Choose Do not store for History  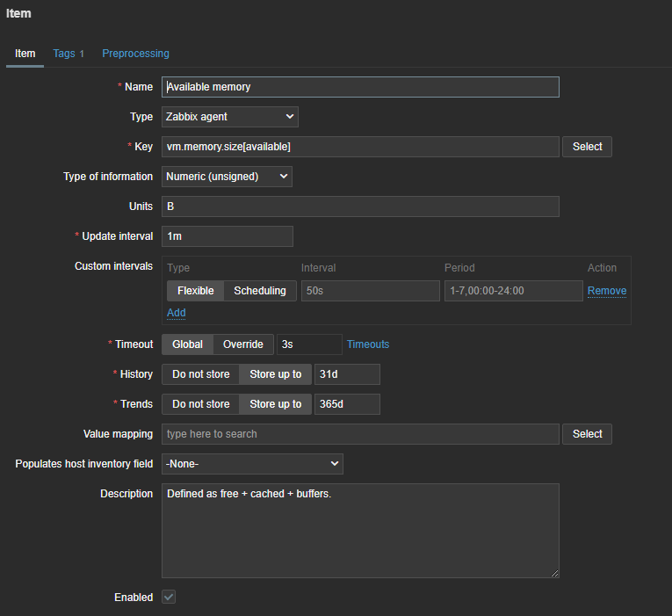[x=200, y=374]
